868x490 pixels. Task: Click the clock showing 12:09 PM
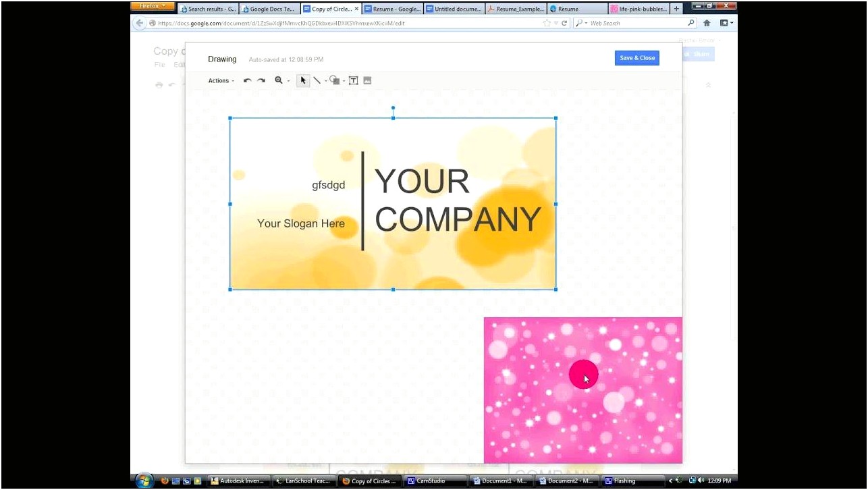pos(720,481)
